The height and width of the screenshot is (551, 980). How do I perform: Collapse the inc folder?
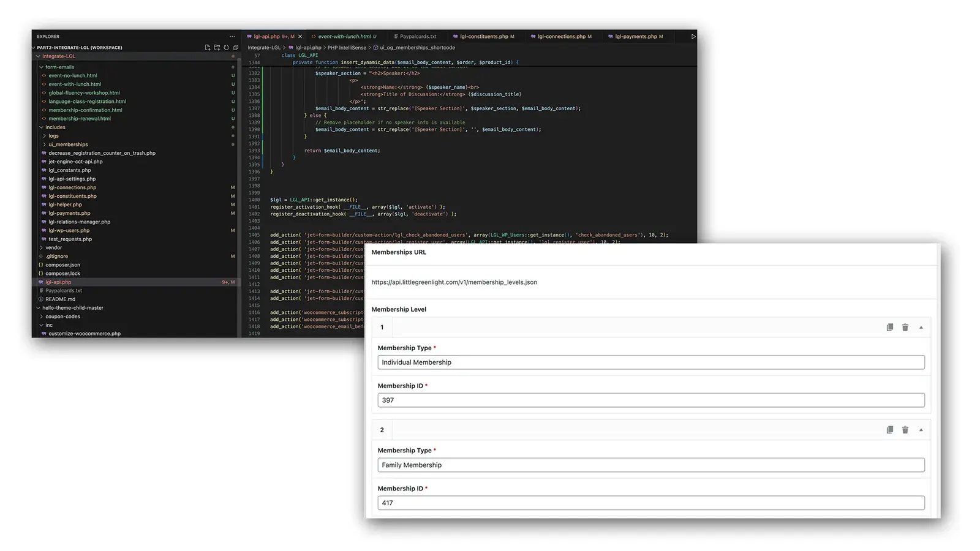point(49,325)
